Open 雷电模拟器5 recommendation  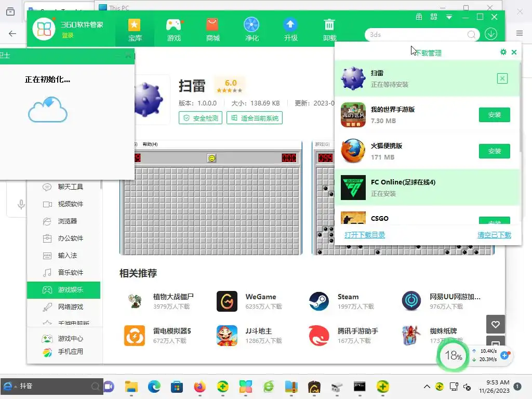tap(158, 335)
